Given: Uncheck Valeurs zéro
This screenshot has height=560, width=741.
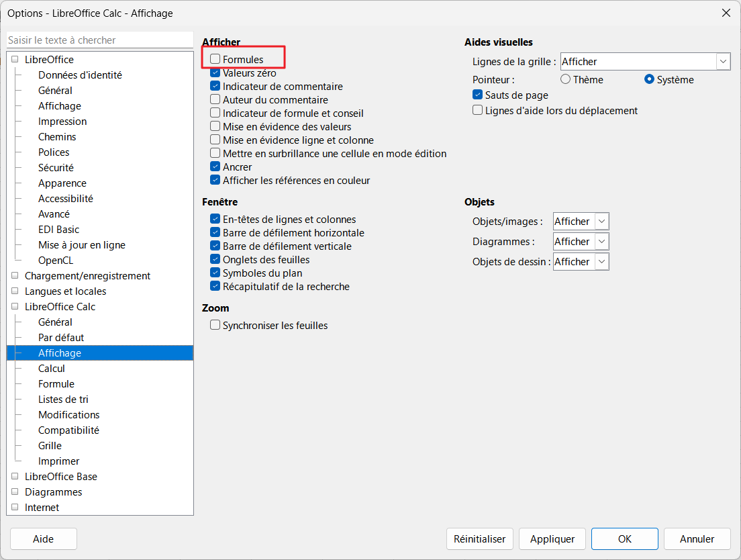Looking at the screenshot, I should 215,73.
